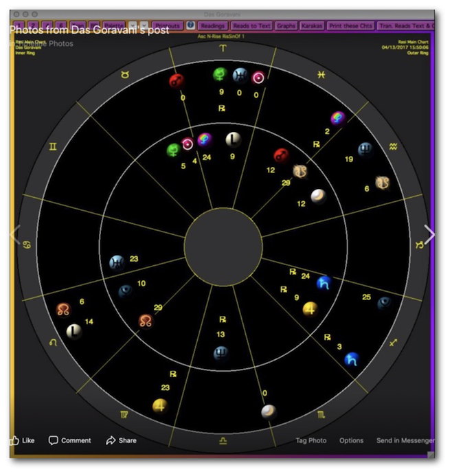Screen dimensions: 452x476
Task: Click the red Mars planet in outer ring
Action: pyautogui.click(x=177, y=81)
